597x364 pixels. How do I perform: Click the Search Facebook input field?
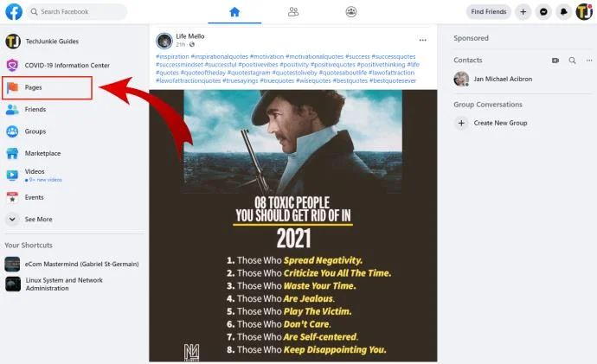pos(77,12)
